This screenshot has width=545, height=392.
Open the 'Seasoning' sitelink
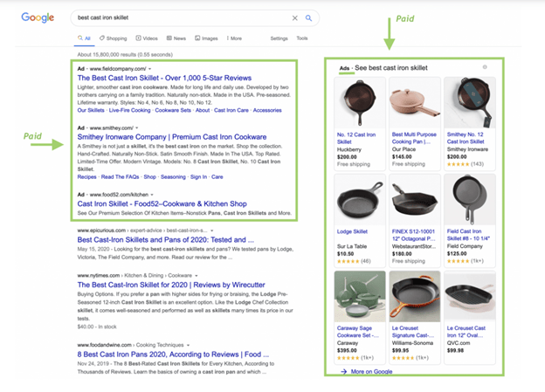point(173,177)
